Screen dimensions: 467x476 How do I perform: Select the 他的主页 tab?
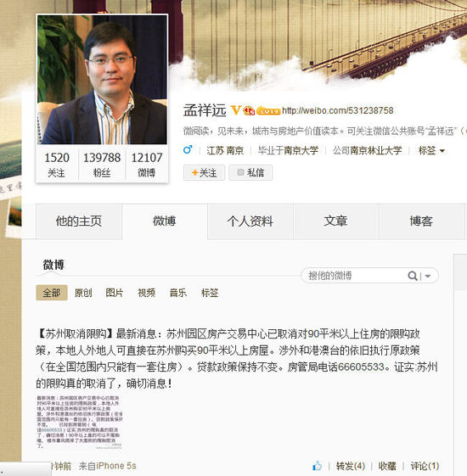coord(79,221)
